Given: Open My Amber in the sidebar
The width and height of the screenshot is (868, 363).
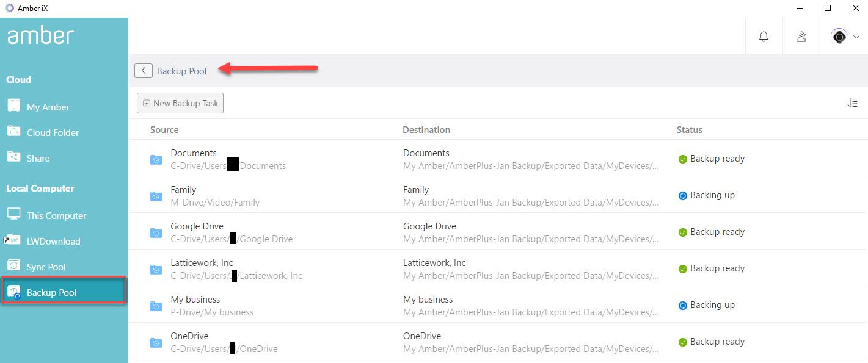Looking at the screenshot, I should click(48, 107).
